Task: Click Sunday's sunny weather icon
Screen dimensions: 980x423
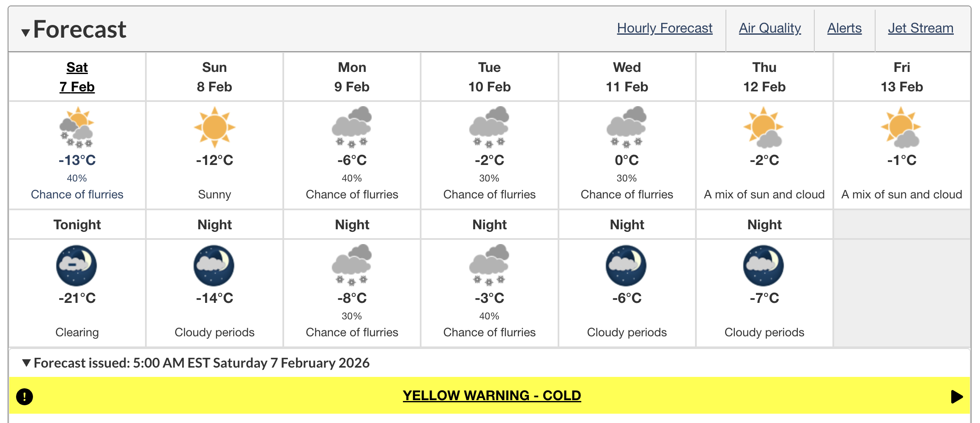Action: click(x=214, y=127)
